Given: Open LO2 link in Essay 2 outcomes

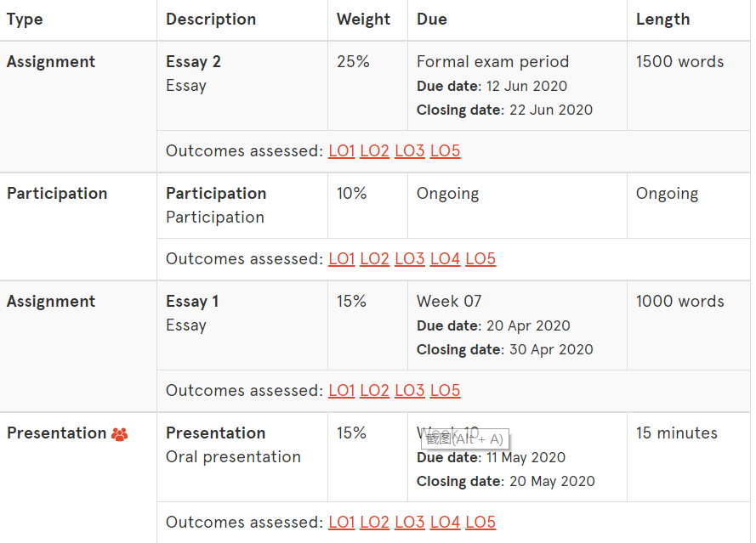Looking at the screenshot, I should tap(374, 151).
